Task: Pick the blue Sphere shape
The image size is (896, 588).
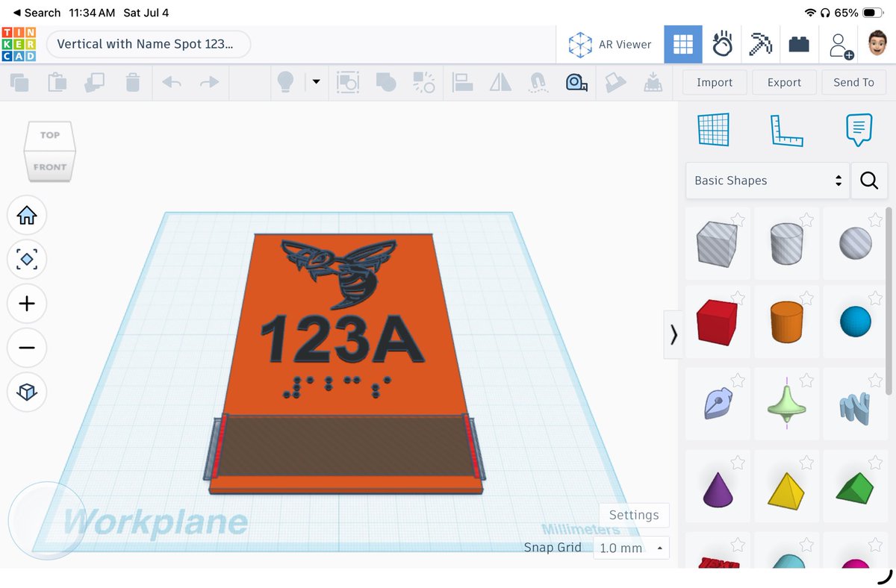Action: [x=856, y=322]
